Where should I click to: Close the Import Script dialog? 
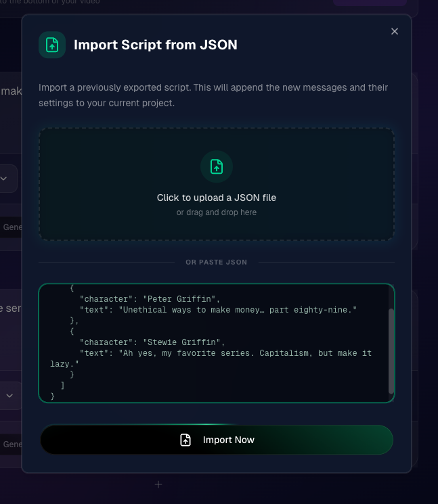point(394,31)
